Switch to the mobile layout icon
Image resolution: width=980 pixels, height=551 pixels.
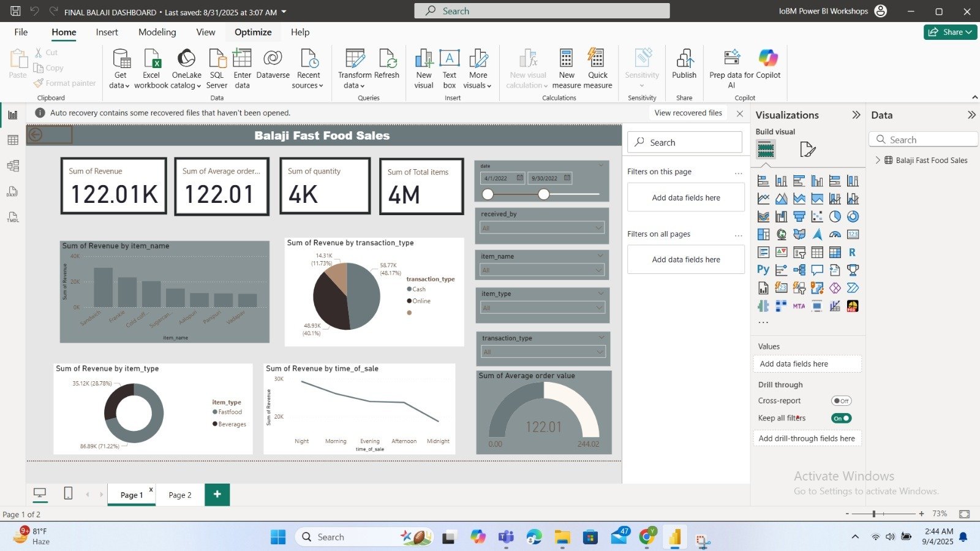pyautogui.click(x=68, y=493)
